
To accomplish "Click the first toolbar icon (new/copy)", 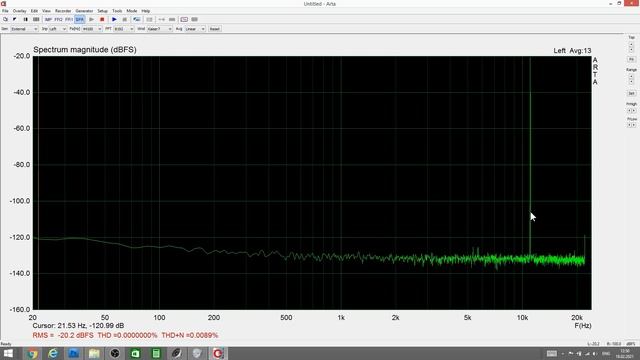I will point(5,19).
